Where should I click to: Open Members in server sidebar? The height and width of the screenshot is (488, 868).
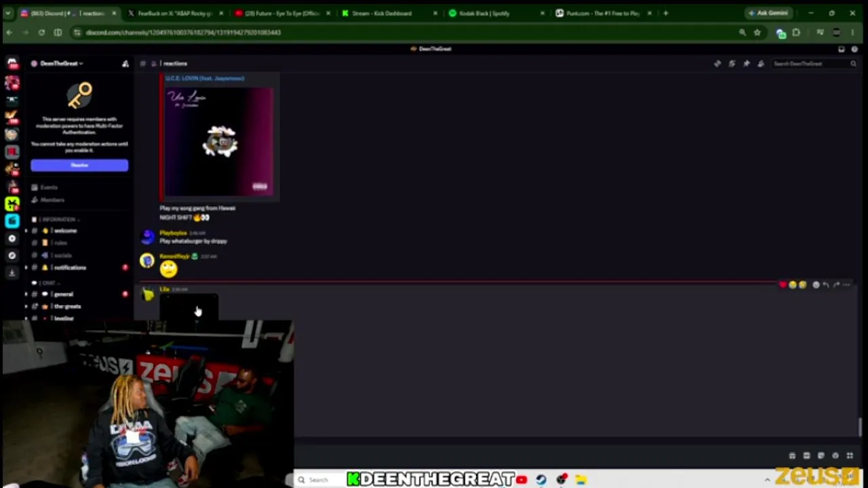click(x=47, y=200)
